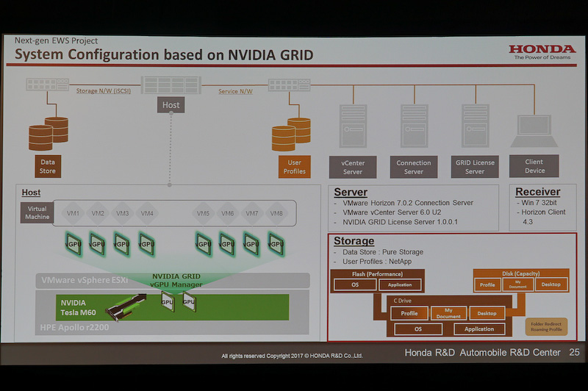Click 'VMware vCenter Server 6.0 U2' line

click(x=392, y=212)
